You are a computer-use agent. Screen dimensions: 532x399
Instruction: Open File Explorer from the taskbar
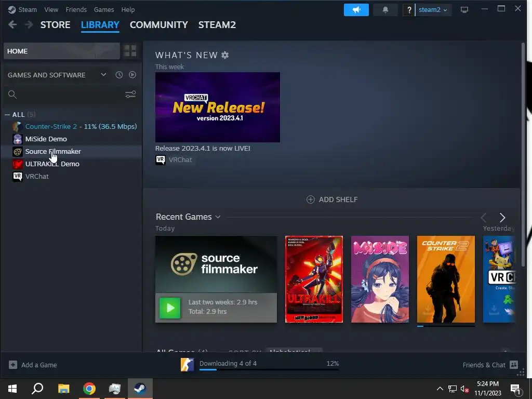pos(63,389)
